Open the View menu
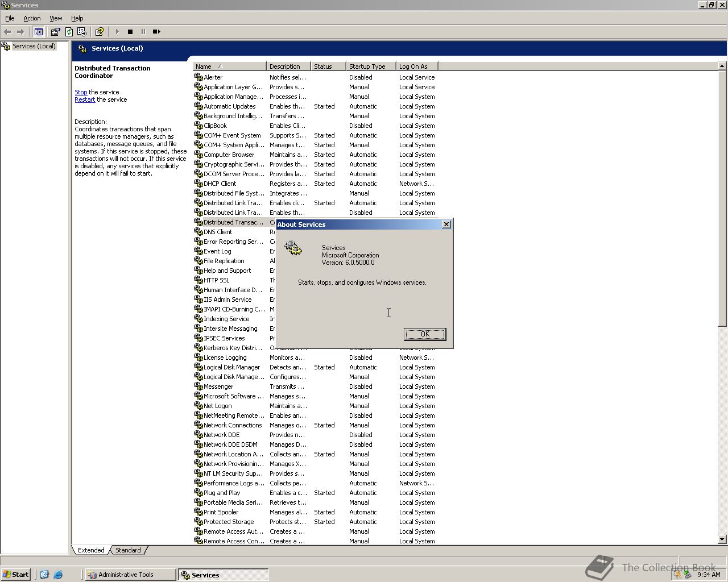 [x=56, y=18]
